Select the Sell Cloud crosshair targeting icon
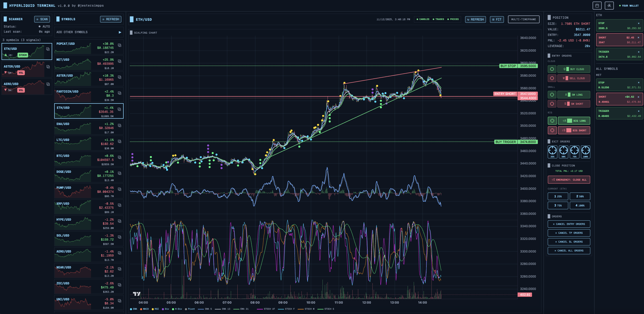 tap(552, 78)
